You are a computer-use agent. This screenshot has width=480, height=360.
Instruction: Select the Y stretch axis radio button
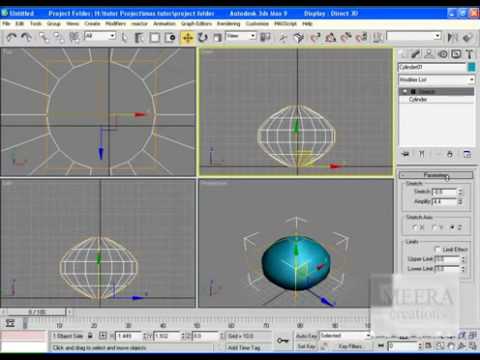(434, 227)
